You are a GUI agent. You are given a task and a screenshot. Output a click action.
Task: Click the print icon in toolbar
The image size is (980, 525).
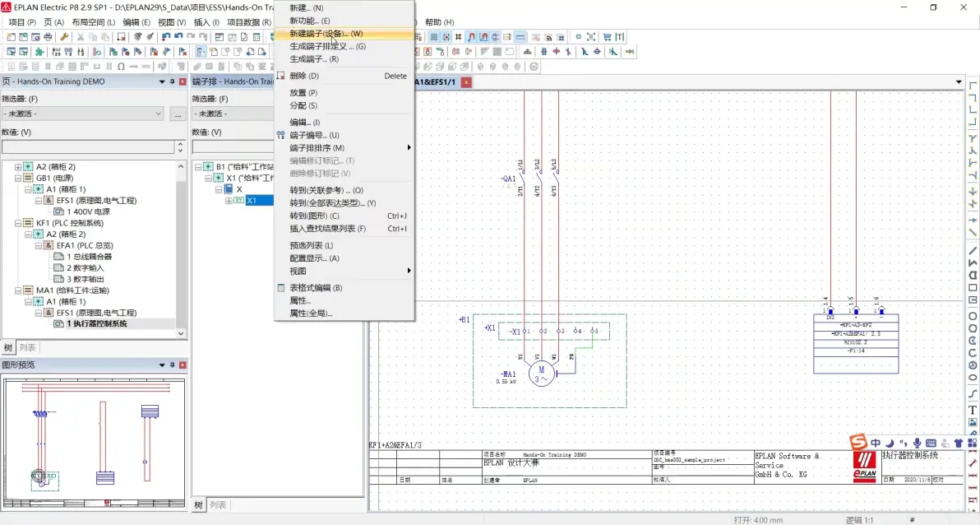click(x=49, y=37)
